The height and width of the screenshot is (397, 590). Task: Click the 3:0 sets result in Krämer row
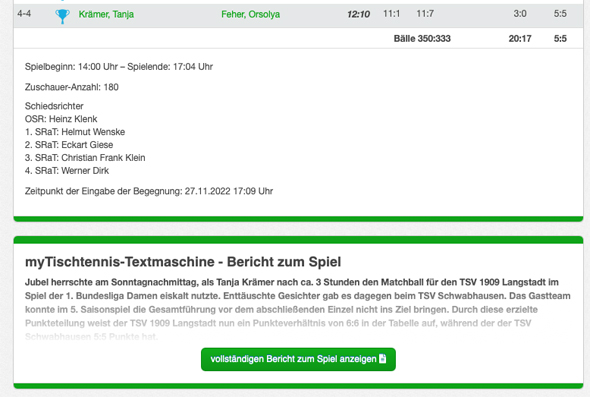click(x=520, y=14)
